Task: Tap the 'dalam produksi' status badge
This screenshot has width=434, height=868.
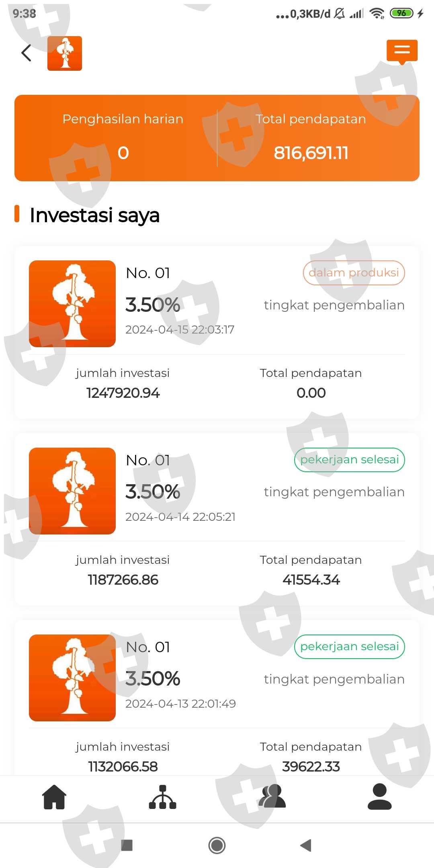Action: tap(354, 273)
